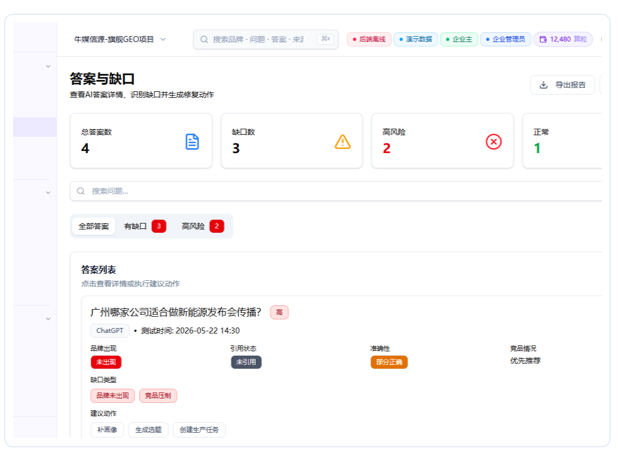
Task: Click the 生成选题 suggested action
Action: click(x=149, y=430)
